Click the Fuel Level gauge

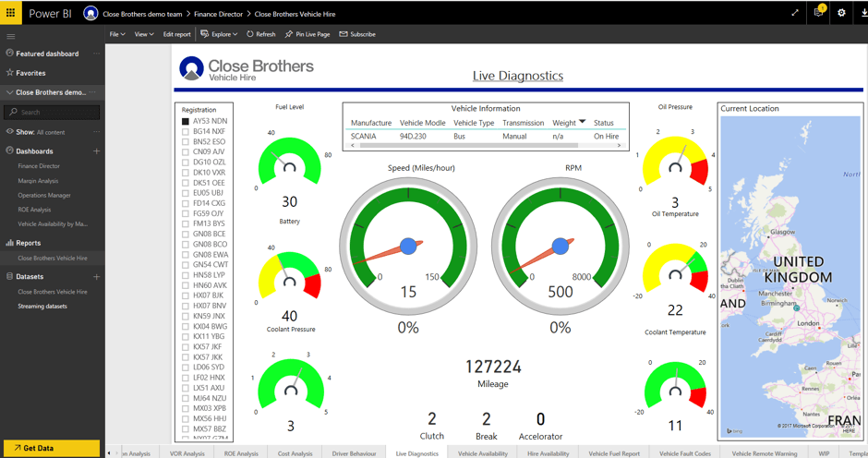290,163
